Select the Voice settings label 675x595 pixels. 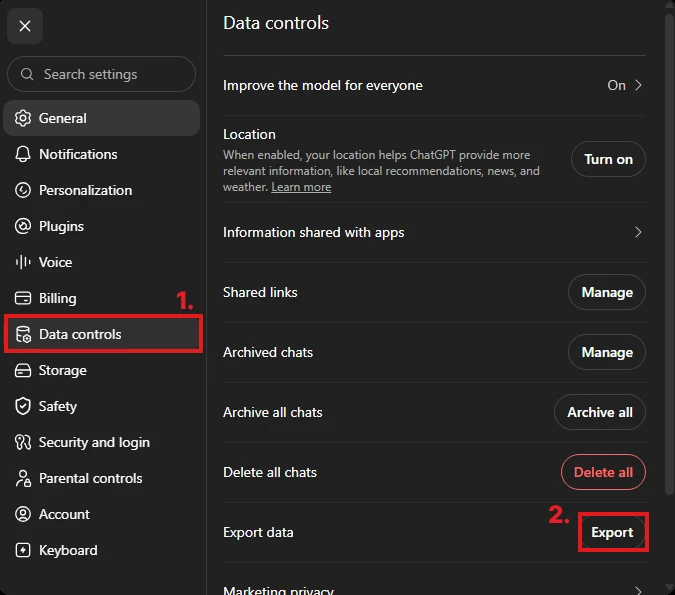56,262
